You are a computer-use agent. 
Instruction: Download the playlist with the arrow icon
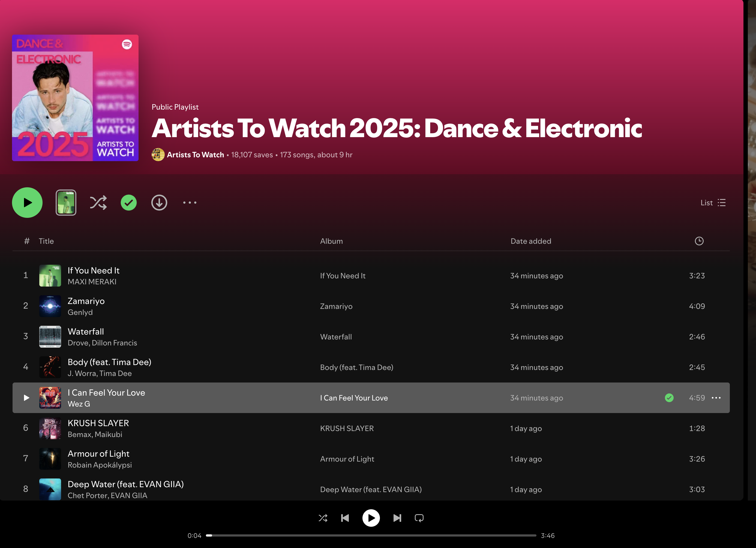click(159, 203)
